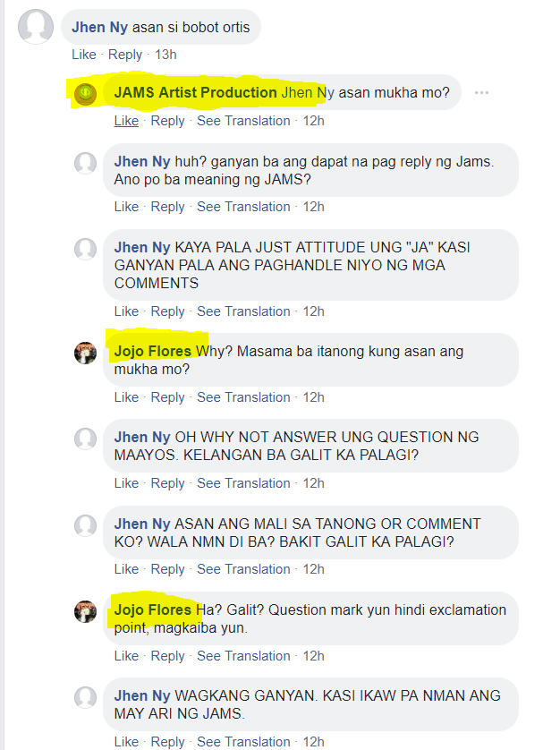
Task: Click avatar beside 'WAGKANG GANYAN' comment
Action: click(86, 697)
